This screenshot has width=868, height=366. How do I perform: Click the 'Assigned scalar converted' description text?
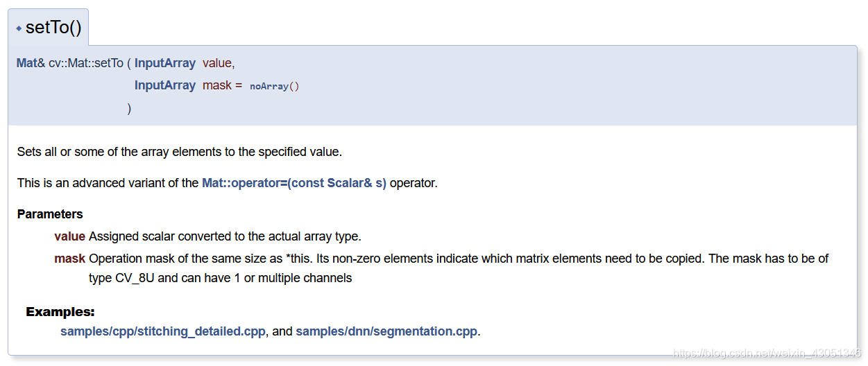point(225,236)
